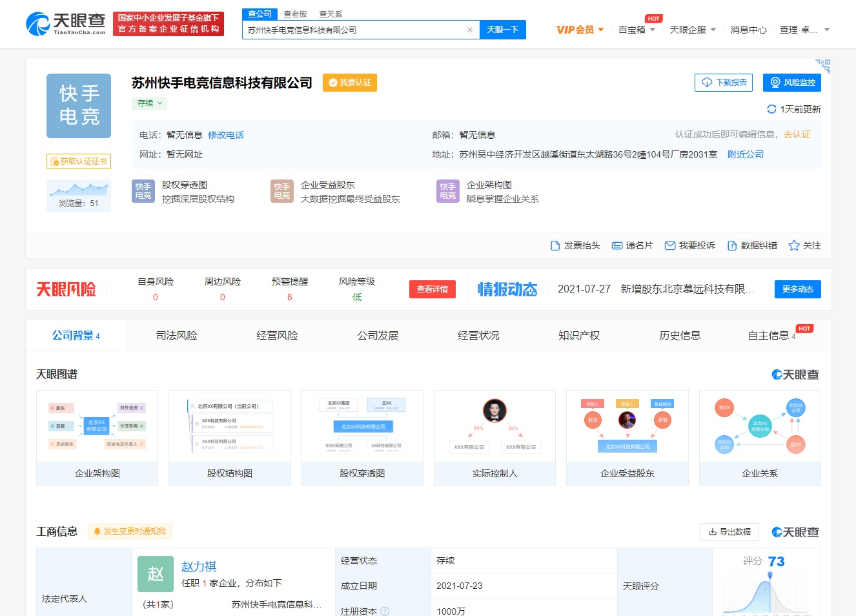Open the 企业关系 thumbnail card

coord(760,438)
